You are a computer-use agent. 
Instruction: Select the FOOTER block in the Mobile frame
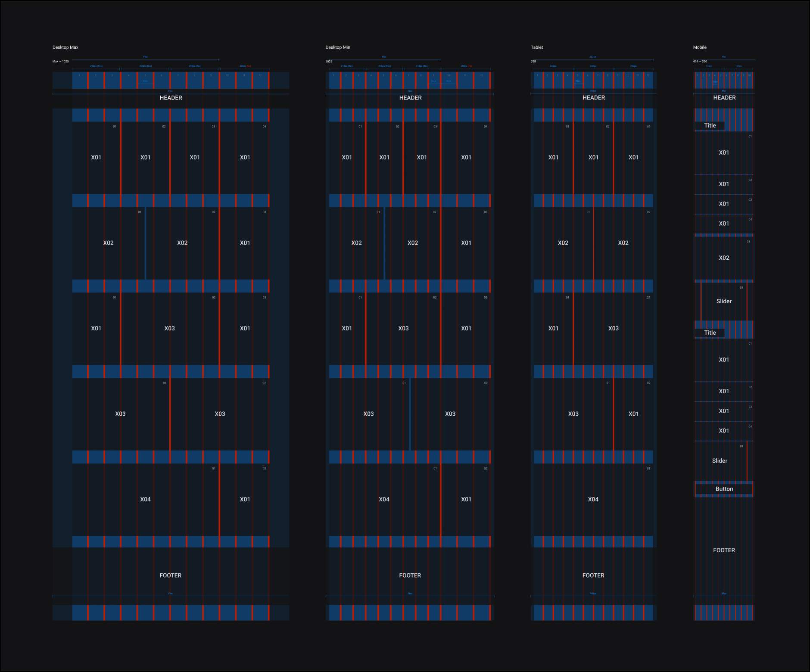(724, 551)
